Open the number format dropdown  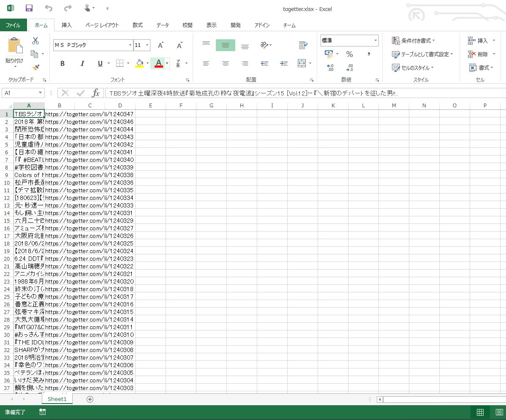click(x=375, y=41)
